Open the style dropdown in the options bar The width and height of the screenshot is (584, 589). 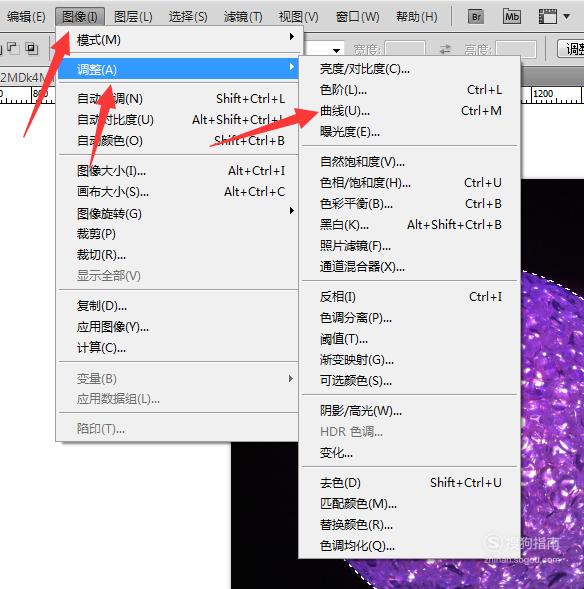click(x=337, y=50)
